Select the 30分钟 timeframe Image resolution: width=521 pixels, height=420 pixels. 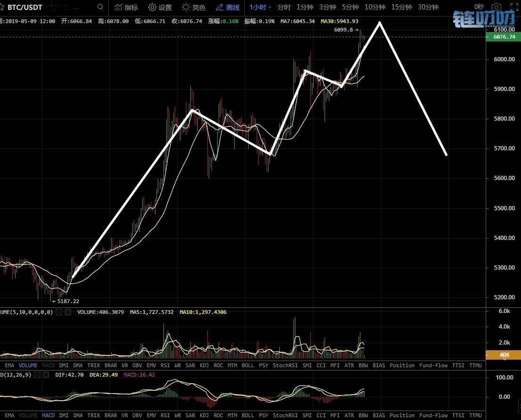pos(428,7)
